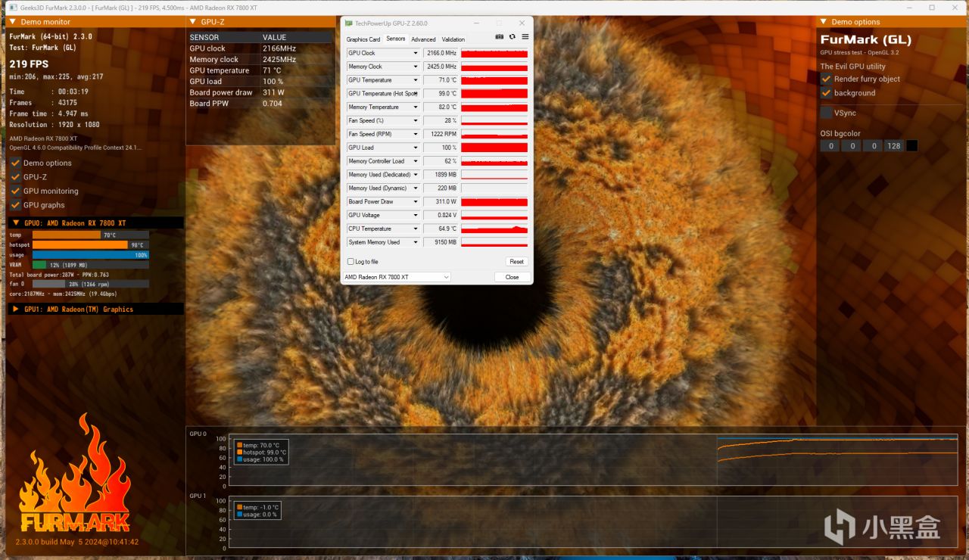Toggle the GPU graphs checkbox

[15, 205]
